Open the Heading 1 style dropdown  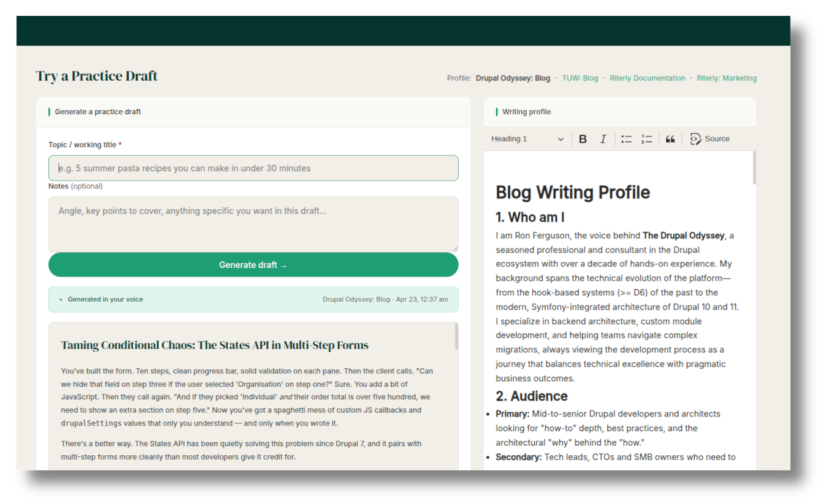pos(527,139)
